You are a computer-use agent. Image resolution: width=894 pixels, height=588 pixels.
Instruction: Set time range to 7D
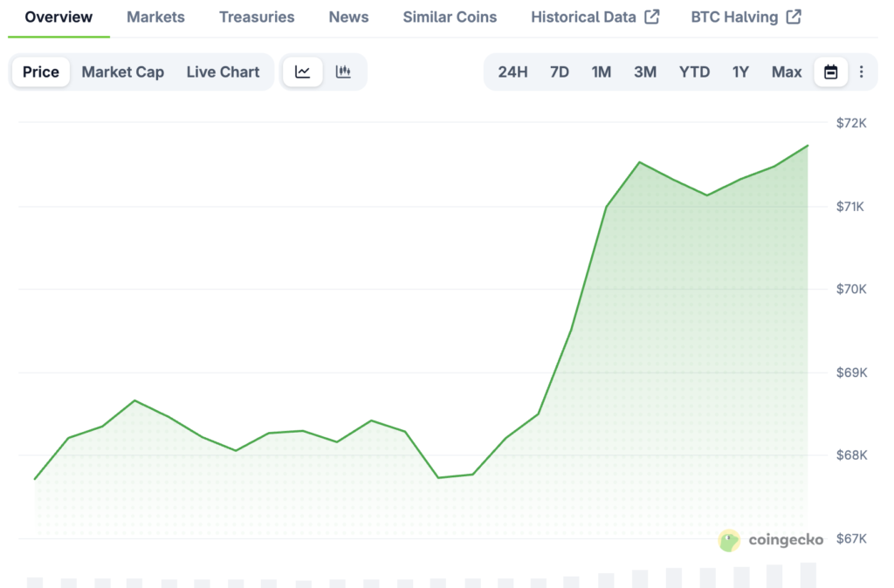pyautogui.click(x=560, y=72)
